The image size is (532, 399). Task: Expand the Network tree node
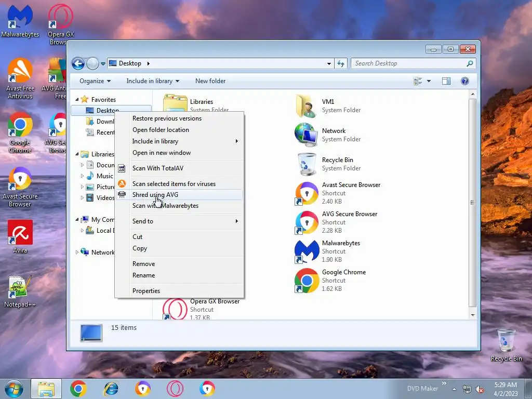click(77, 252)
